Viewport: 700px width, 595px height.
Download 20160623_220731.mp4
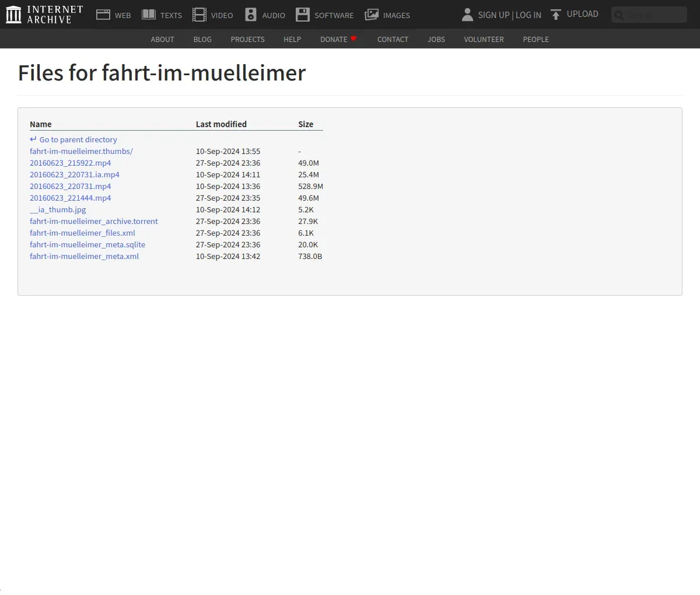(x=70, y=186)
